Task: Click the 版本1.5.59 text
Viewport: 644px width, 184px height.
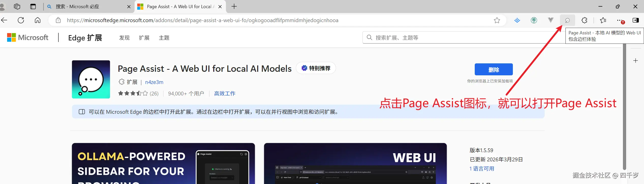Action: [481, 150]
